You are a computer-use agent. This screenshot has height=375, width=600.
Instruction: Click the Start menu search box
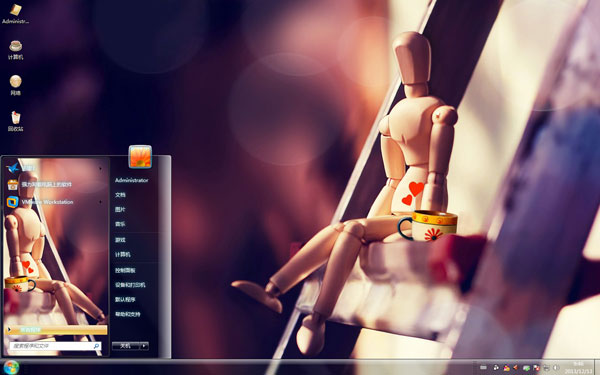point(55,346)
